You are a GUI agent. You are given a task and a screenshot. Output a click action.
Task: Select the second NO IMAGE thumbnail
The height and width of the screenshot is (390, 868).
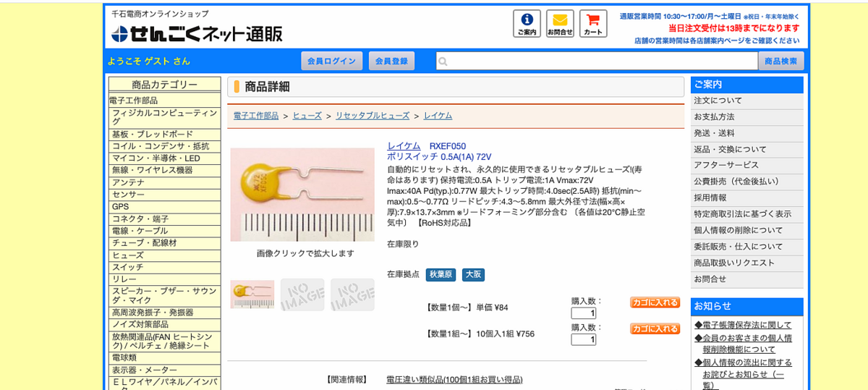point(302,294)
